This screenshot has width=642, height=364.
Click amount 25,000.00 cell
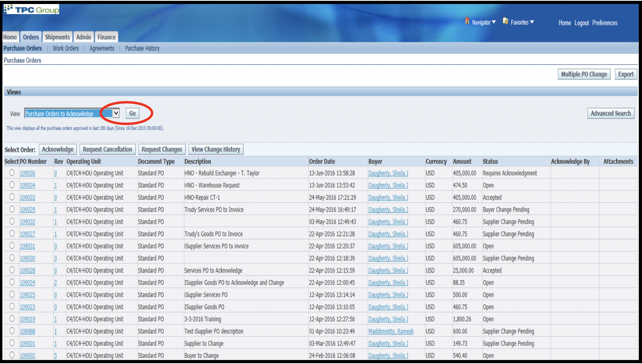(x=463, y=271)
